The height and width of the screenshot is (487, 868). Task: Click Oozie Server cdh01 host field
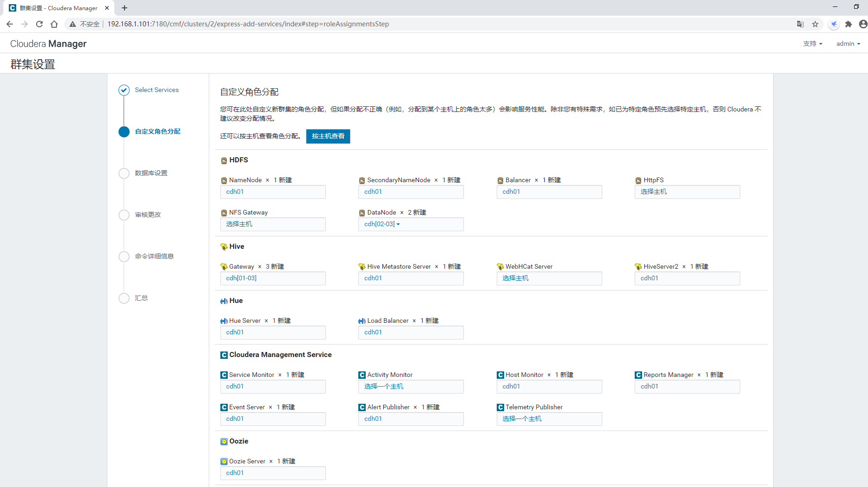click(x=273, y=473)
